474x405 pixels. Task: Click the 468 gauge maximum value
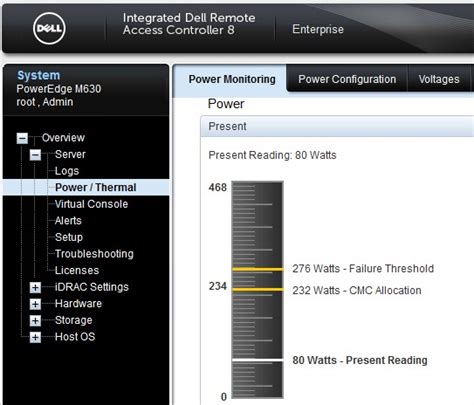tap(218, 188)
